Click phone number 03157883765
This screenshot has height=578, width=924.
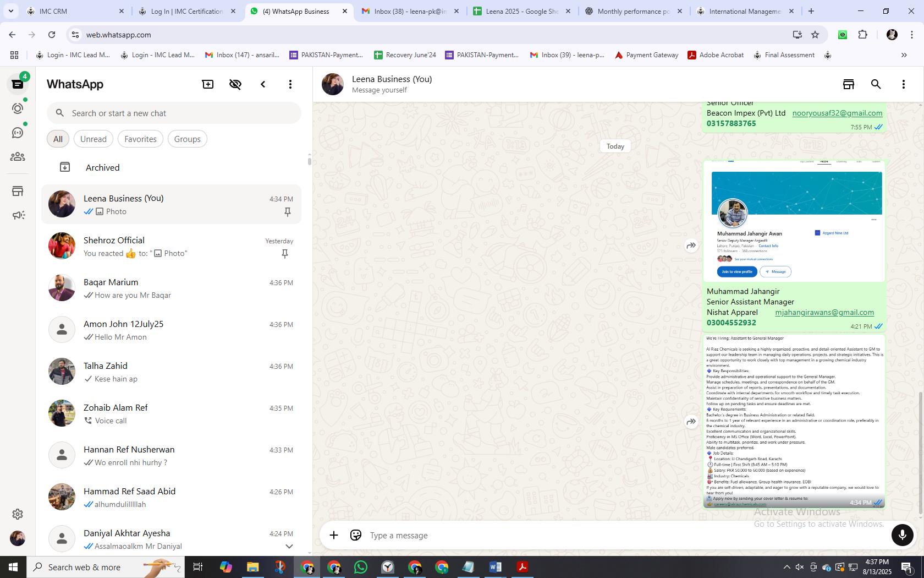(731, 123)
